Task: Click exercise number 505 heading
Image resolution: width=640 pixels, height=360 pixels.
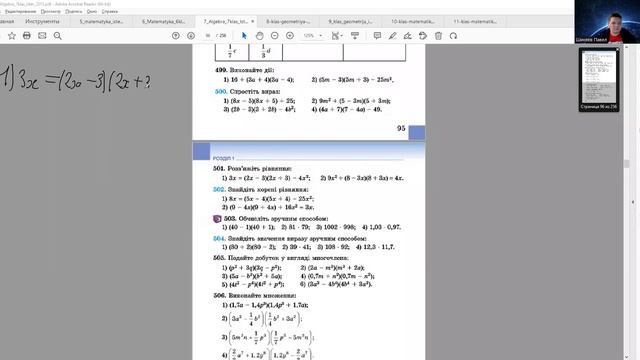Action: pos(219,258)
